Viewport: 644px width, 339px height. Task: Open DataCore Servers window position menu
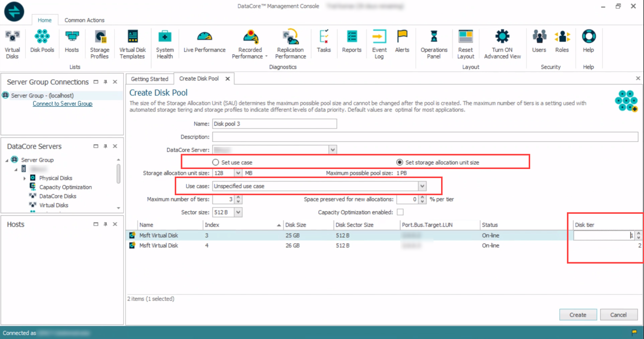96,146
